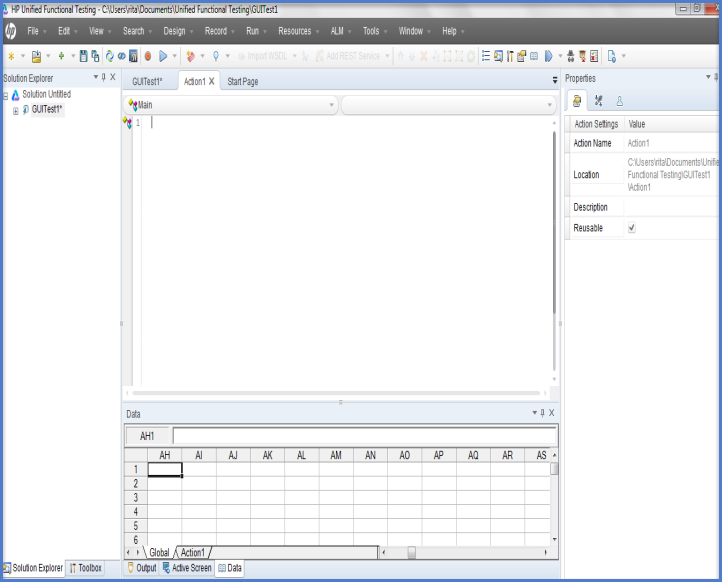Click the Save toolbar icon

point(83,56)
